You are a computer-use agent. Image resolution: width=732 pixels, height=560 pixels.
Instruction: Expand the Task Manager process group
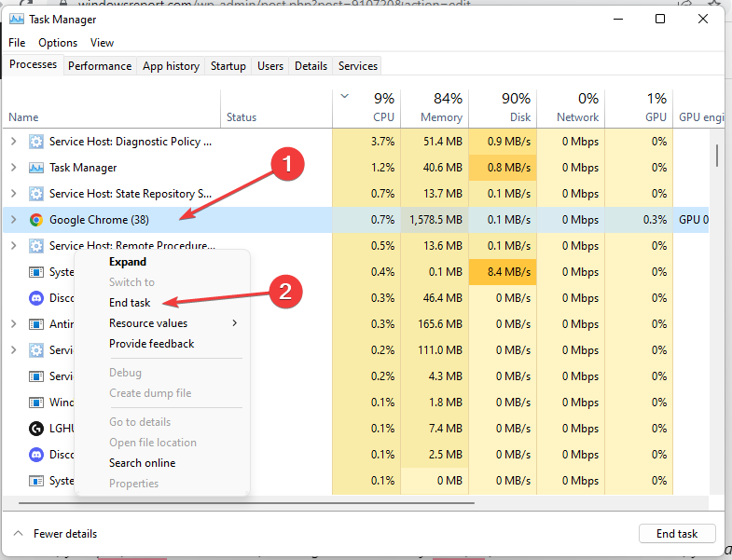click(13, 168)
